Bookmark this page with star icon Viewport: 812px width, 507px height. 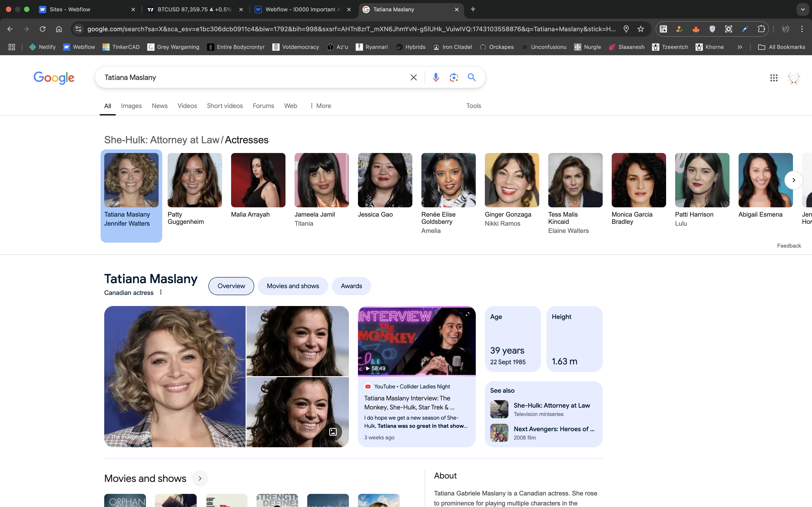pos(640,29)
